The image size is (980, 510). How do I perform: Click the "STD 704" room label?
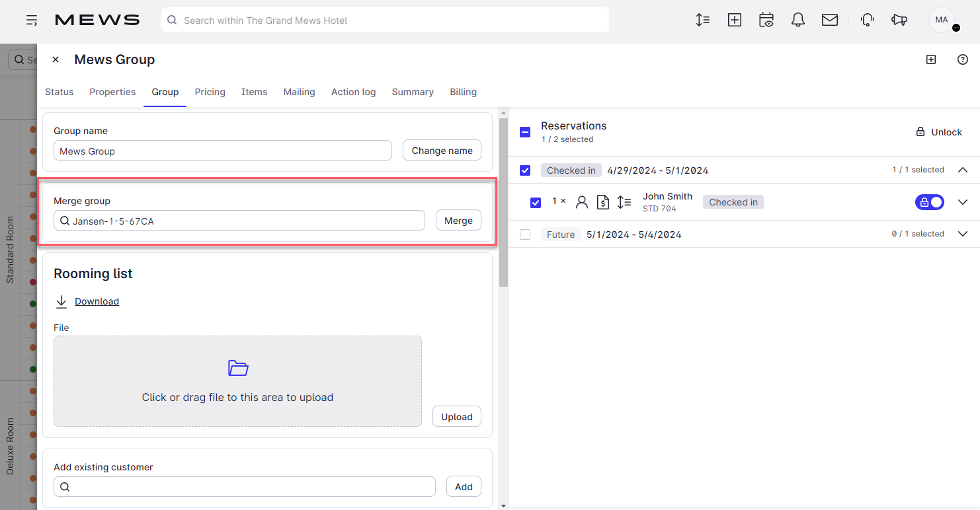click(x=659, y=209)
